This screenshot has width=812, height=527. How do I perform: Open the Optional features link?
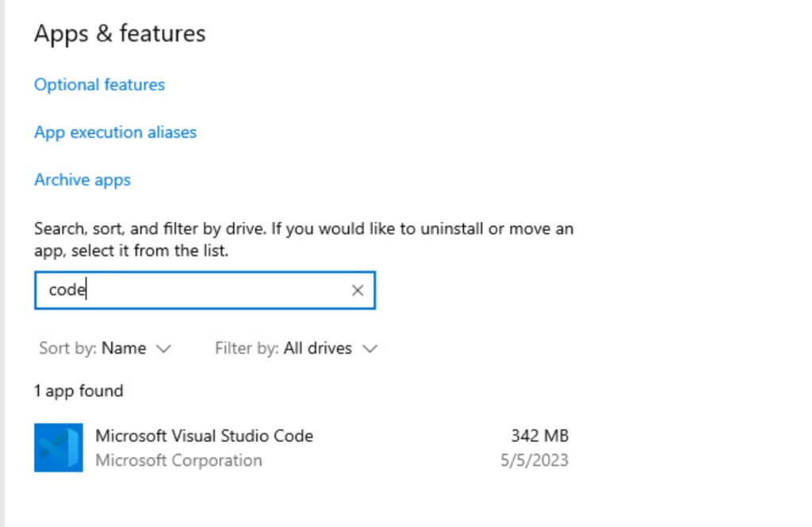[x=99, y=85]
